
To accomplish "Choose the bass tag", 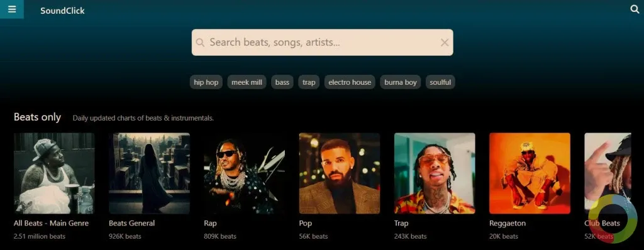I will [x=282, y=82].
